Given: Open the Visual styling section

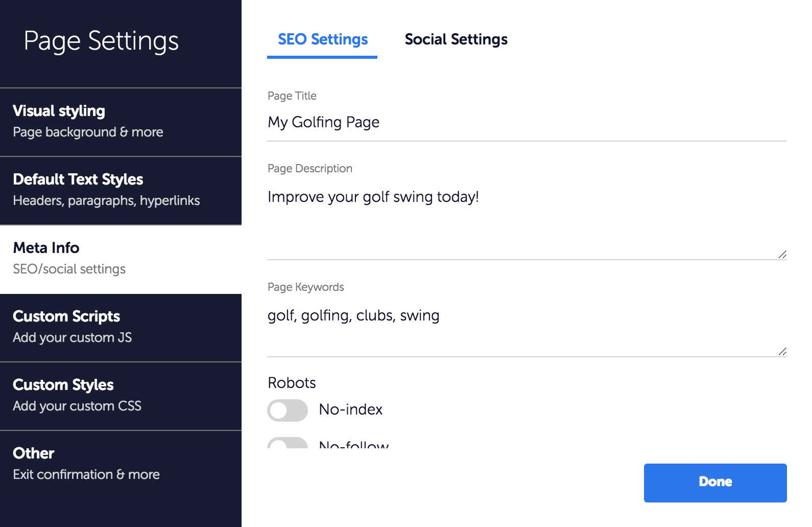Looking at the screenshot, I should click(x=121, y=122).
